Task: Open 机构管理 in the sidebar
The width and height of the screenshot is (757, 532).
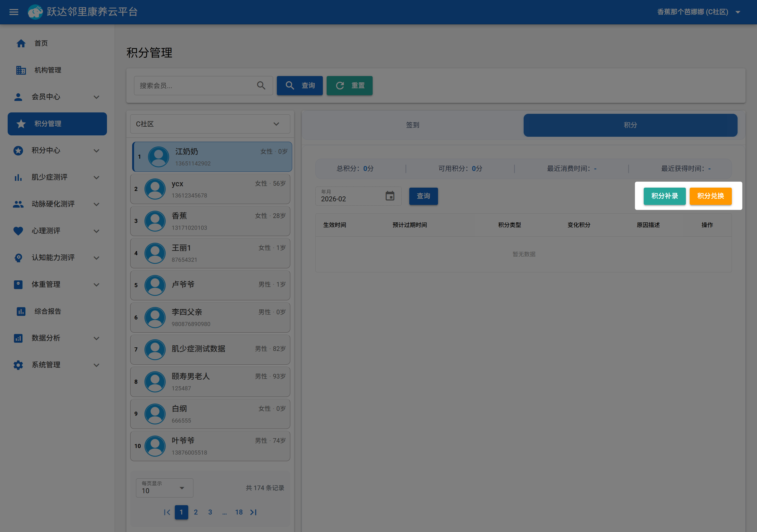Action: coord(57,70)
